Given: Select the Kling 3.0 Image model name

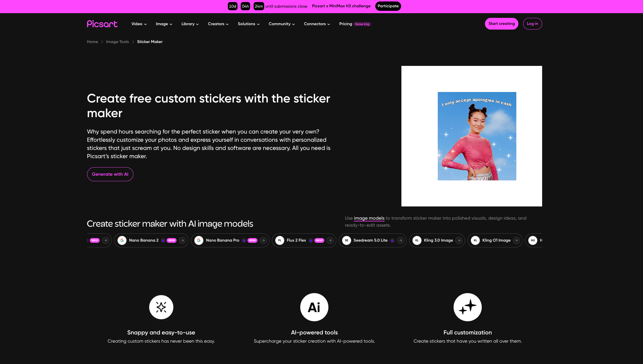Looking at the screenshot, I should click(x=438, y=240).
